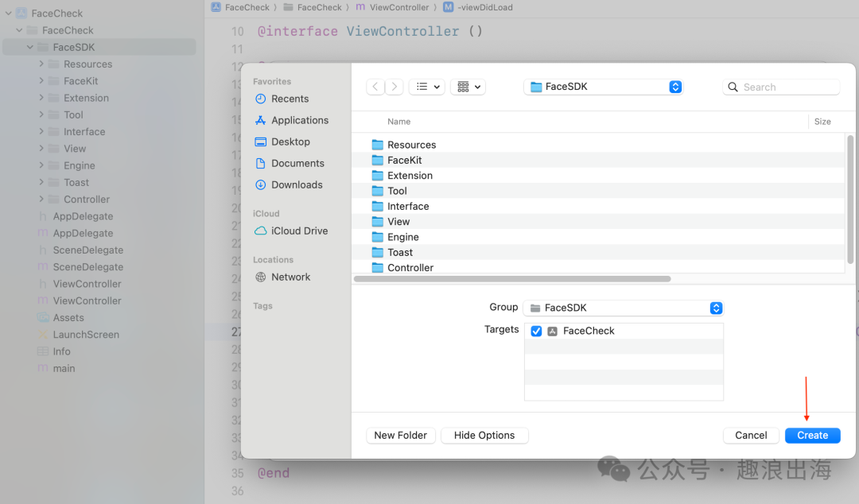
Task: Click the horizontal scrollbar of file list
Action: [512, 279]
